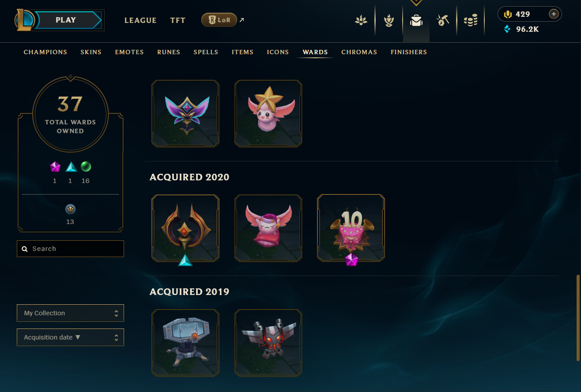
Task: Click the plus icon to buy RP
Action: click(554, 14)
